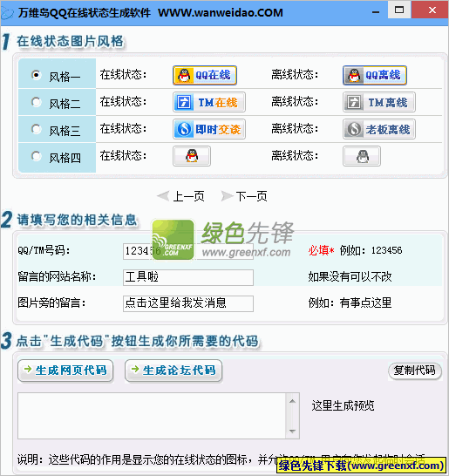The width and height of the screenshot is (449, 476).
Task: Click the QQ/TM号码 input field
Action: pos(188,251)
